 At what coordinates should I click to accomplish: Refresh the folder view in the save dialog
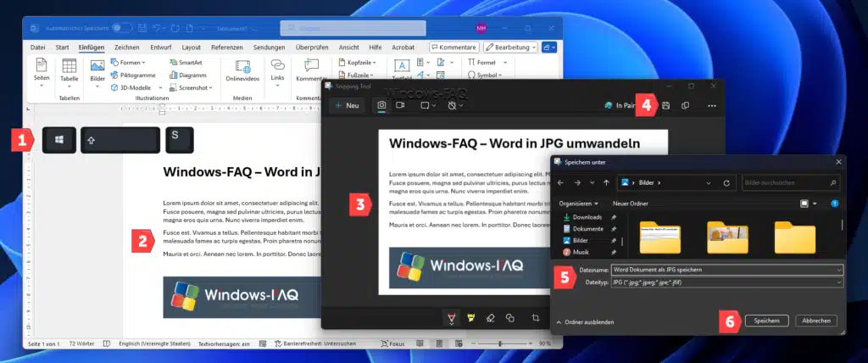pos(726,182)
